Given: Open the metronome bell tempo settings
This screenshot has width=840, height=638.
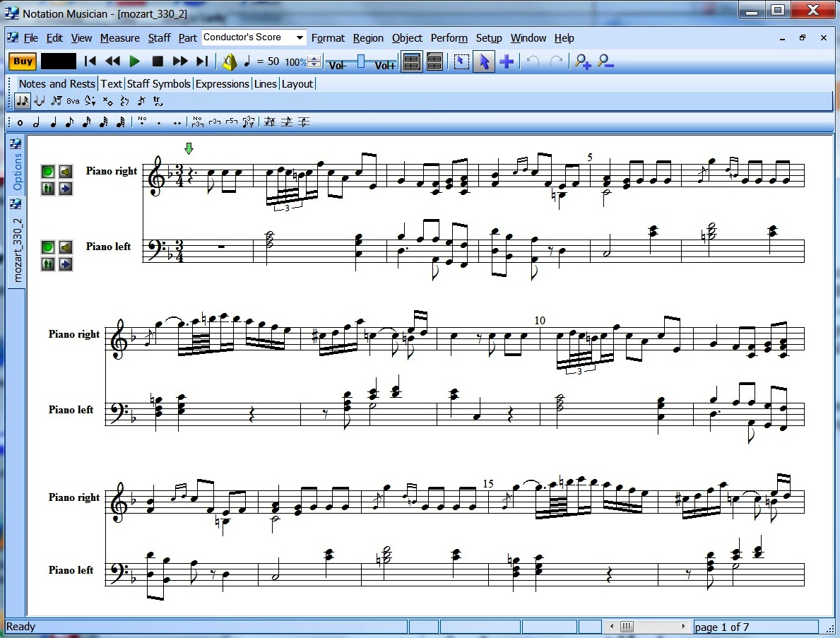Looking at the screenshot, I should tap(230, 62).
